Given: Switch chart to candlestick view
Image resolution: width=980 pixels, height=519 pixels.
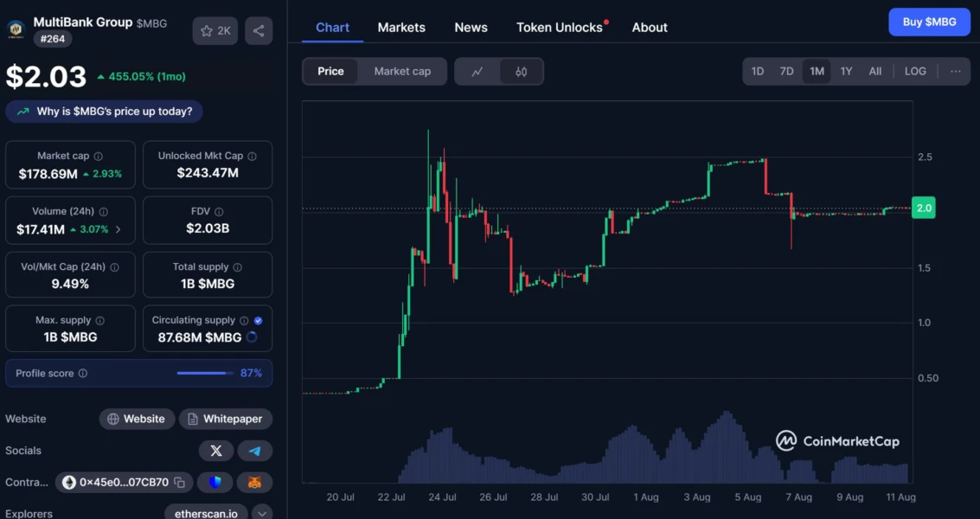Looking at the screenshot, I should coord(522,71).
